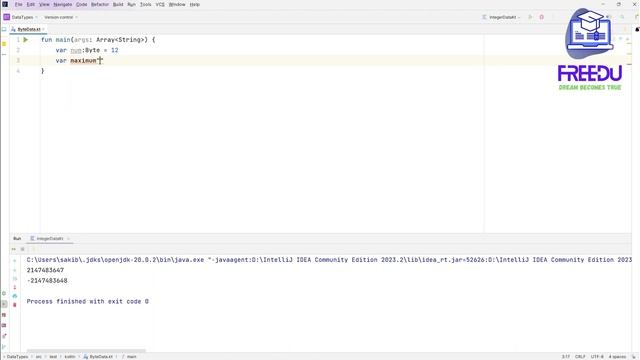Click the value 12 on line 2

(x=115, y=50)
